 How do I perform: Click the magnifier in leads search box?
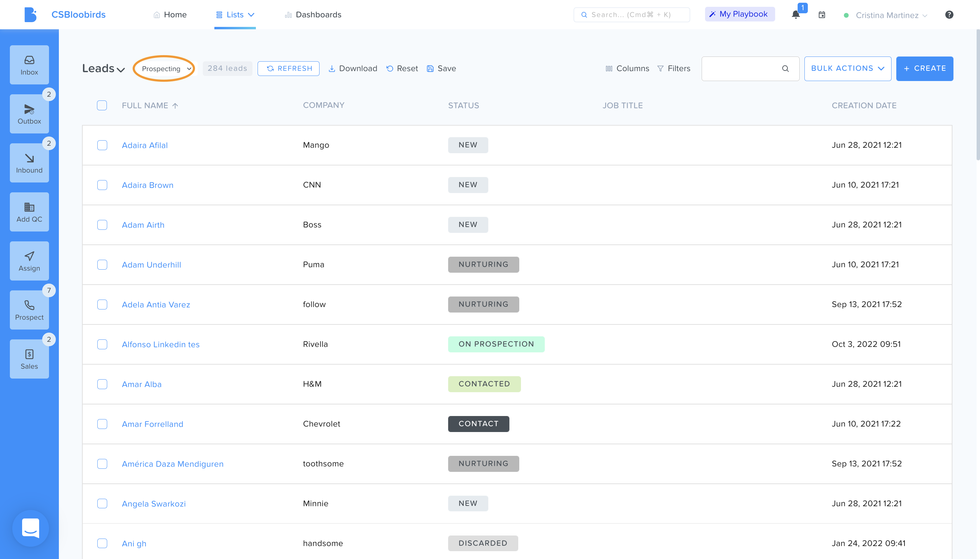(x=785, y=69)
